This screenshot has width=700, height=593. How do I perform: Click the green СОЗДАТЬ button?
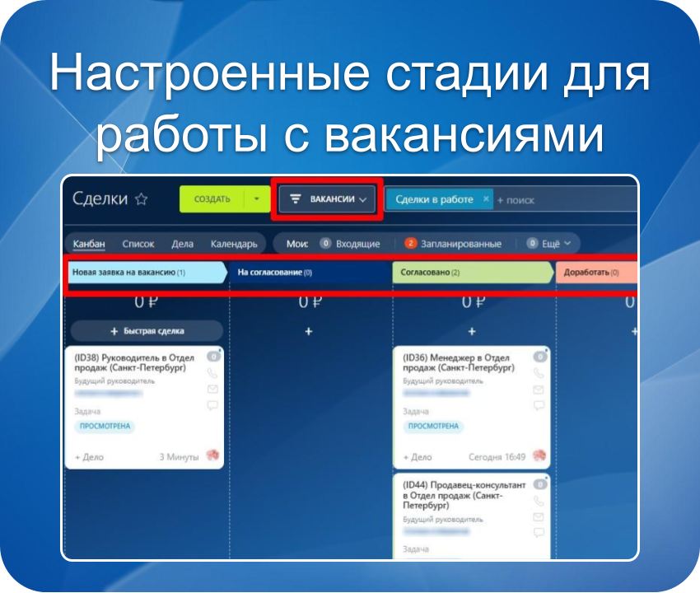pyautogui.click(x=212, y=199)
